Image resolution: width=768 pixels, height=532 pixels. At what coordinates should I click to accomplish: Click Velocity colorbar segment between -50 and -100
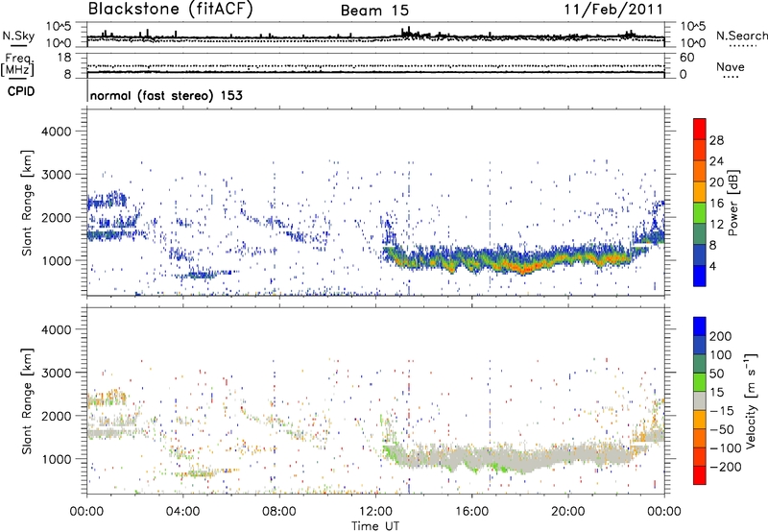700,438
